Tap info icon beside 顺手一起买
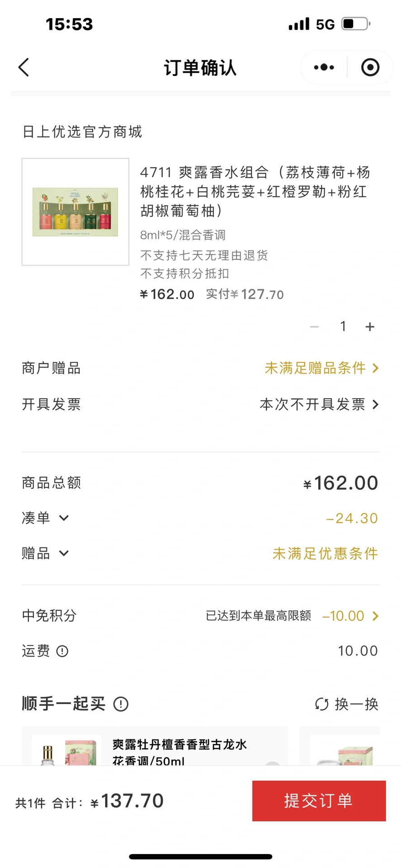 (x=121, y=704)
